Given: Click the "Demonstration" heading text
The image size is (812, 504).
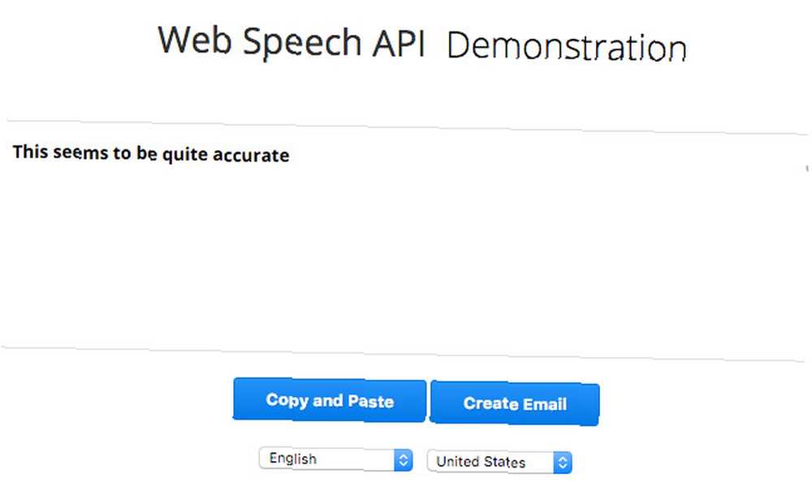Looking at the screenshot, I should pyautogui.click(x=567, y=46).
